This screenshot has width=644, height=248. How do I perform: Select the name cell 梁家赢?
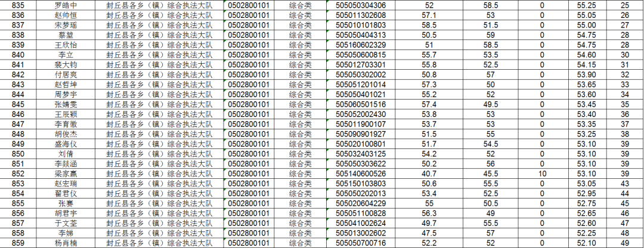[x=66, y=173]
